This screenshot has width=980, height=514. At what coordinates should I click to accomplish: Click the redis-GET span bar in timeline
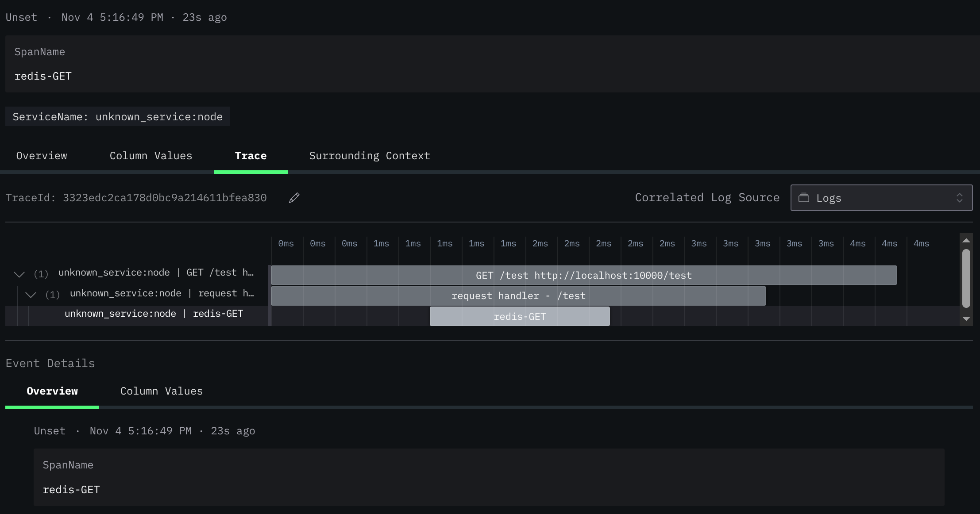pos(519,317)
